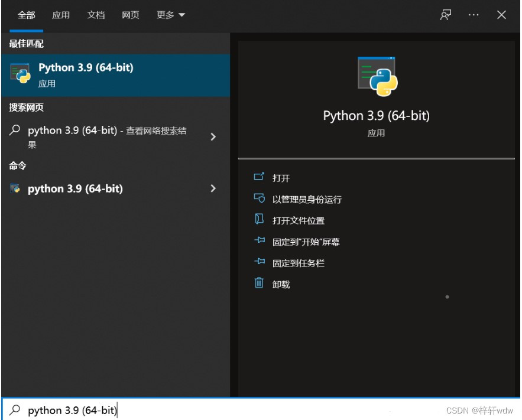Screen dimensions: 522x420
Task: Choose 卸载 to uninstall Python
Action: (x=281, y=285)
